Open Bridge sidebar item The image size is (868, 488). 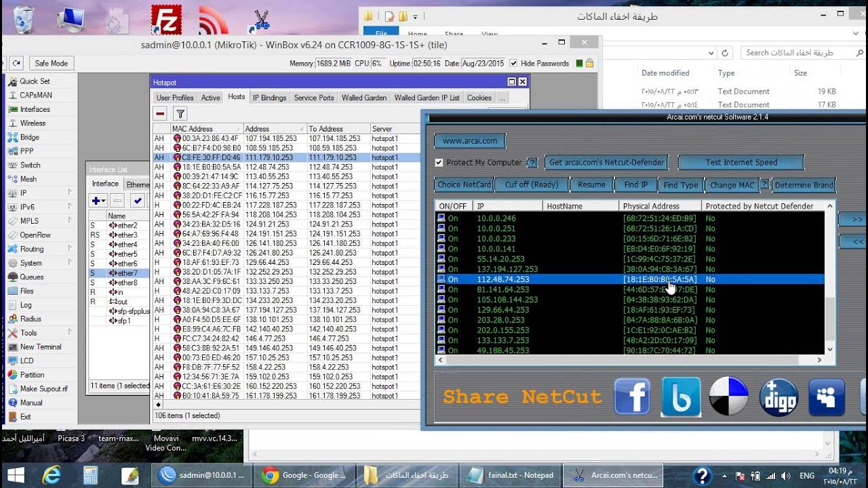(30, 137)
